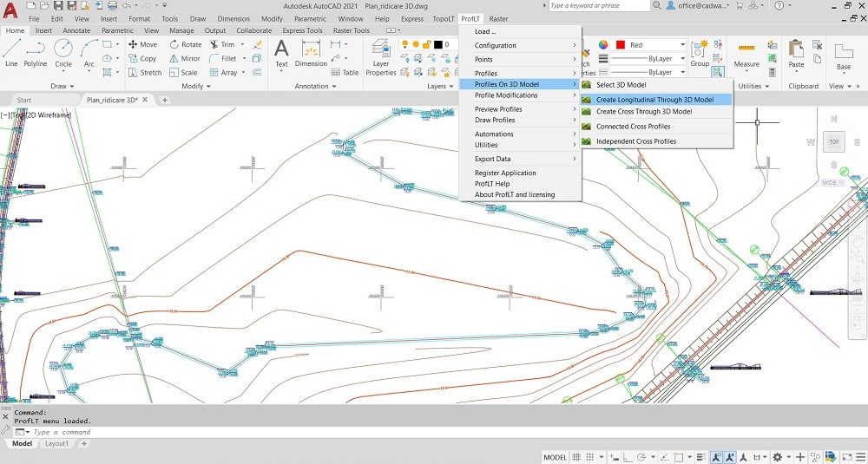Choose Create Cross Through 3D Model

pyautogui.click(x=656, y=111)
